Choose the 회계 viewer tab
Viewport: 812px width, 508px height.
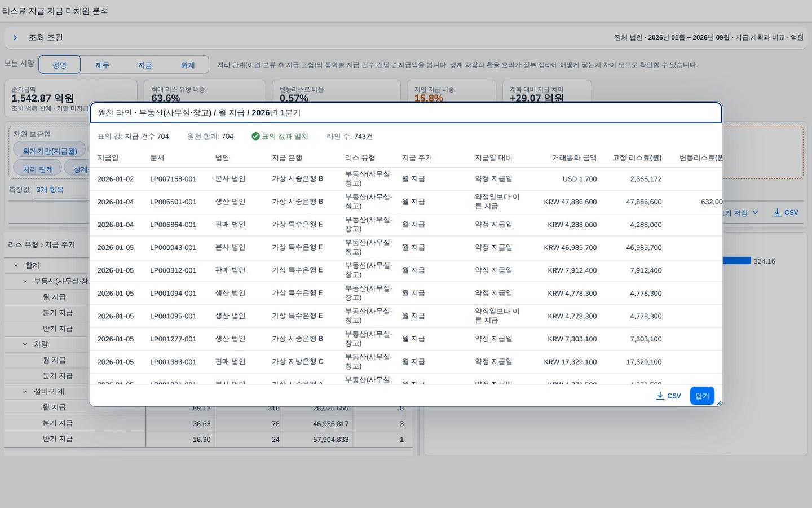(x=188, y=65)
